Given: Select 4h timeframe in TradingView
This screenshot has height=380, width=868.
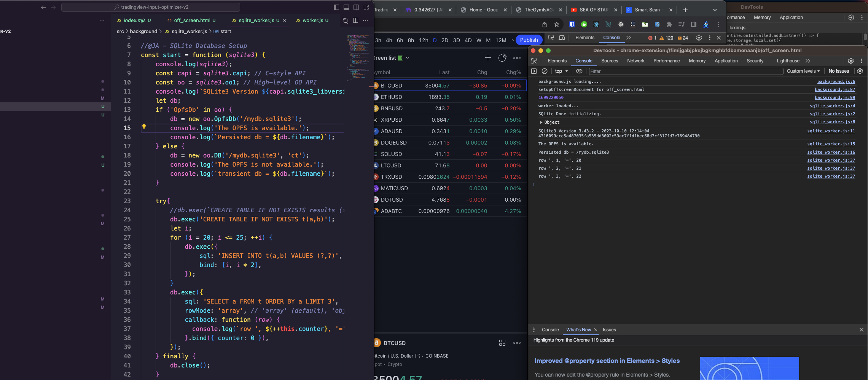Looking at the screenshot, I should 389,40.
